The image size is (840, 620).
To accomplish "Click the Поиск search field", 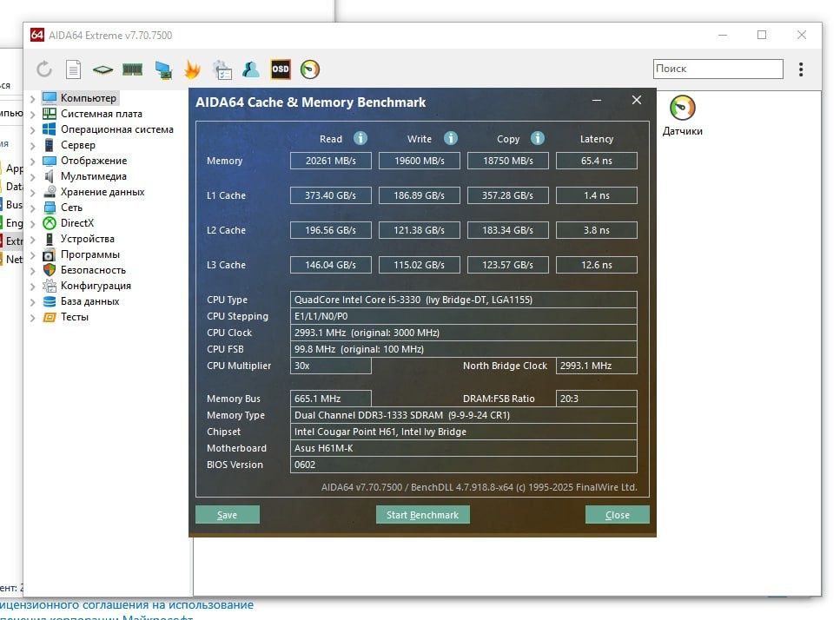I will click(x=718, y=69).
